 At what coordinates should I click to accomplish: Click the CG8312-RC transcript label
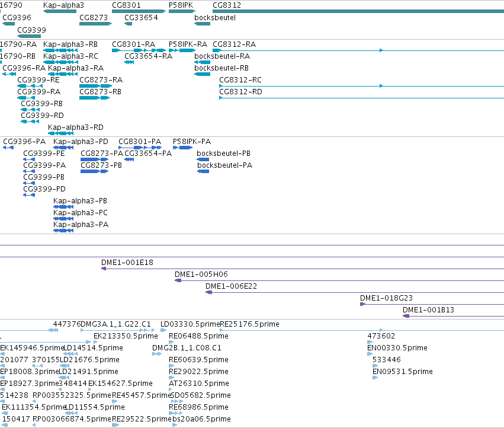(240, 79)
